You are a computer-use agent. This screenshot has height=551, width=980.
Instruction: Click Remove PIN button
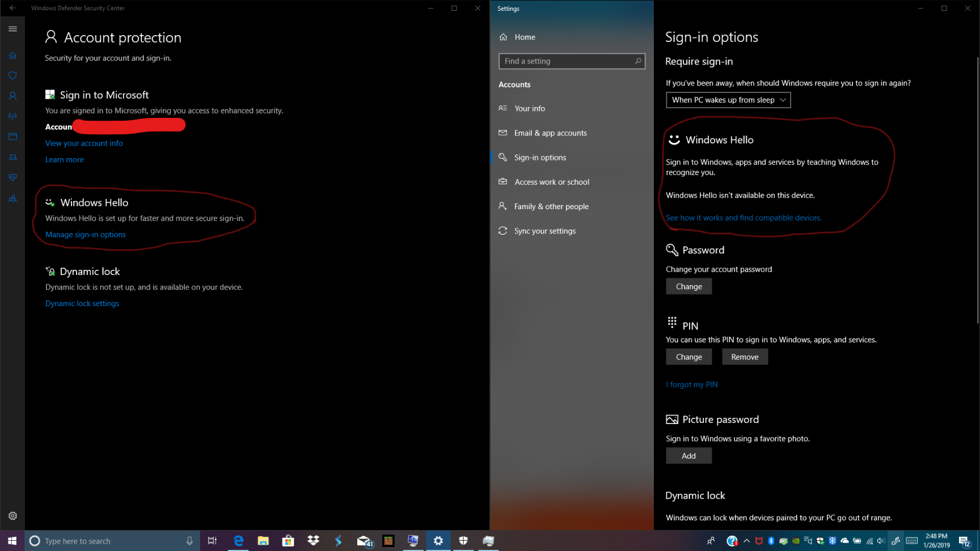tap(745, 357)
